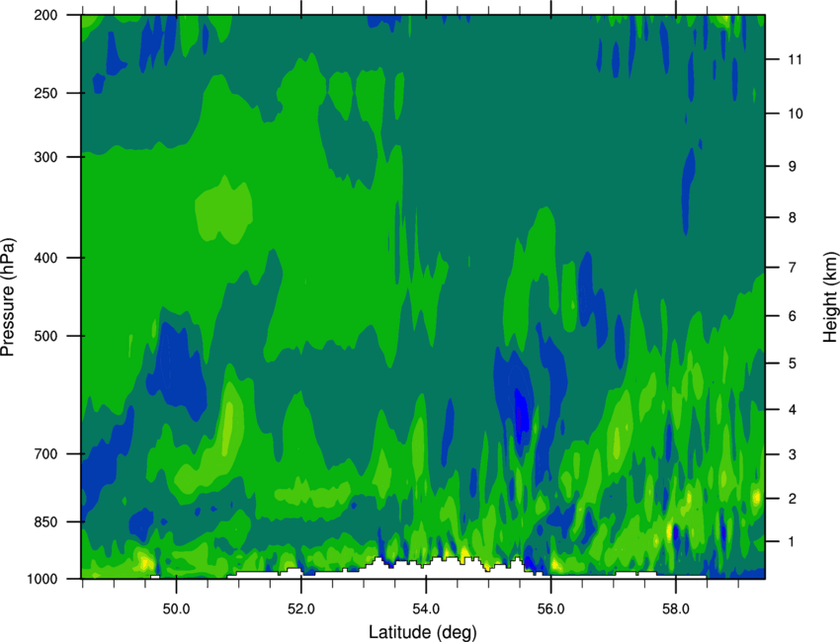Click the 10 km height label
This screenshot has width=840, height=642.
point(796,114)
